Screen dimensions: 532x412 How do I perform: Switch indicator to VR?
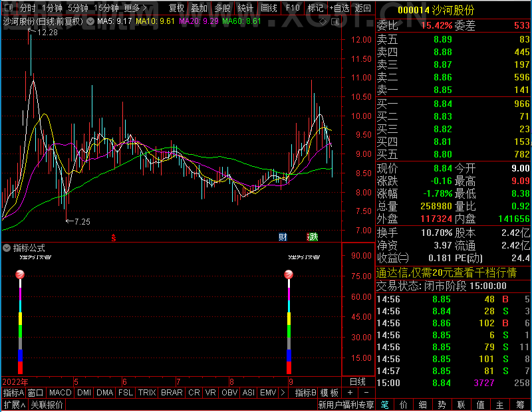pyautogui.click(x=210, y=393)
